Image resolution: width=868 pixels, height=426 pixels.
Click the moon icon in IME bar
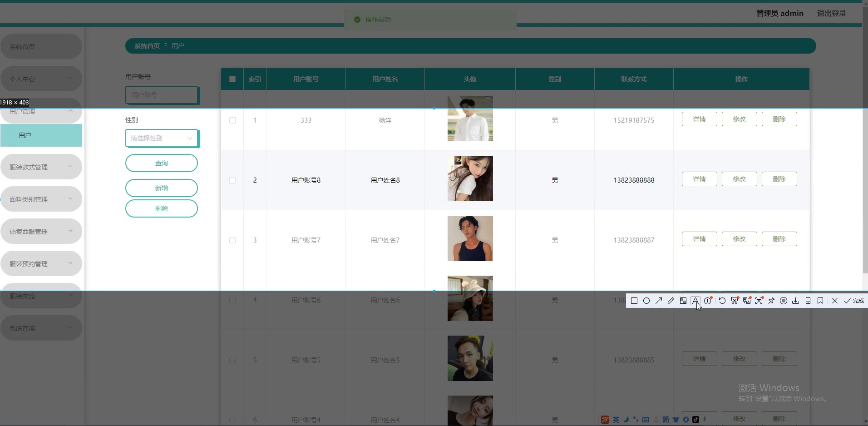(626, 420)
